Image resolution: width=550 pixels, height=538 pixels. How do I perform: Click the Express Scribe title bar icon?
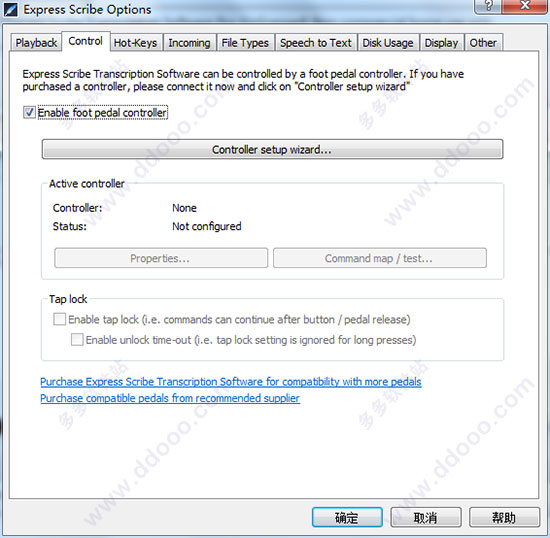tap(11, 9)
